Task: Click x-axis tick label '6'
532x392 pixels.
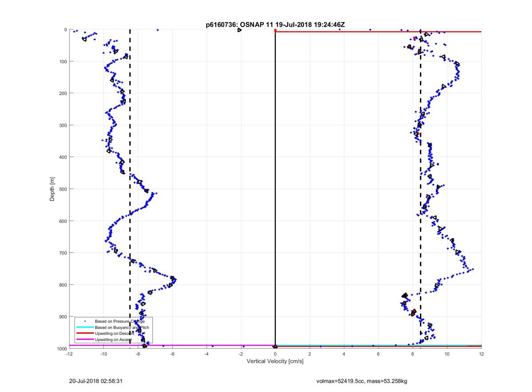Action: (378, 354)
